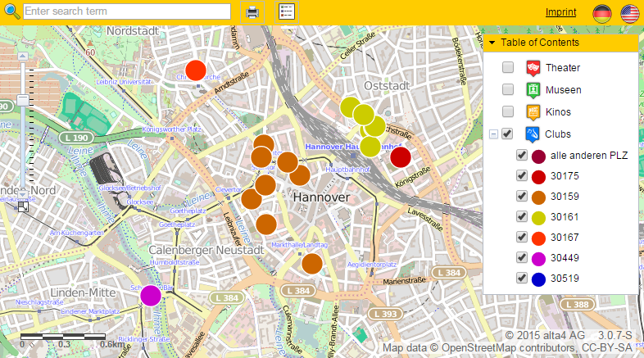Image resolution: width=644 pixels, height=358 pixels.
Task: Click the Kinos layer label
Action: [x=558, y=112]
